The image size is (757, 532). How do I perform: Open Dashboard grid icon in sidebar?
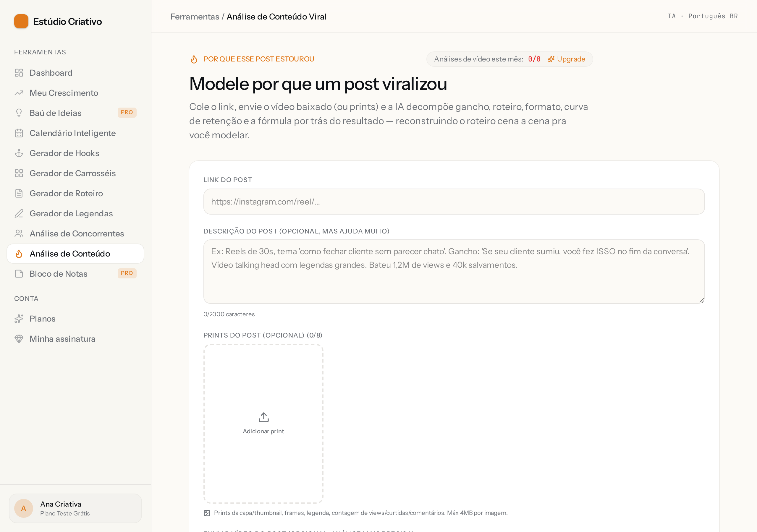click(19, 73)
